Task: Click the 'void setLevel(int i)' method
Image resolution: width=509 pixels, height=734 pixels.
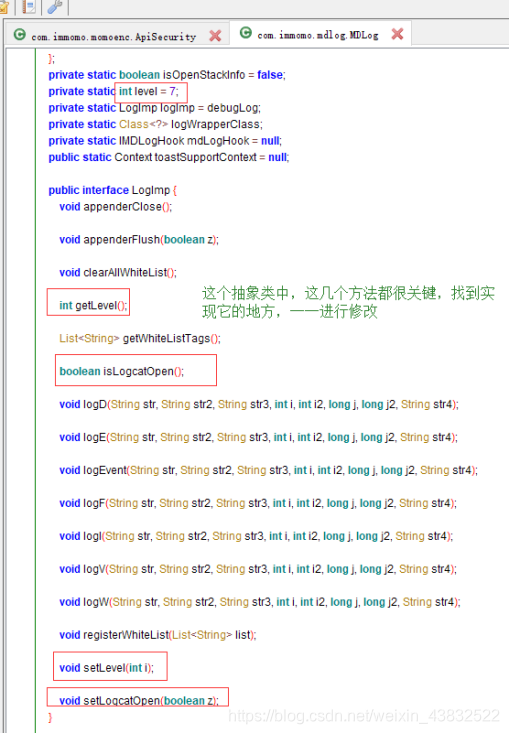Action: (x=107, y=668)
